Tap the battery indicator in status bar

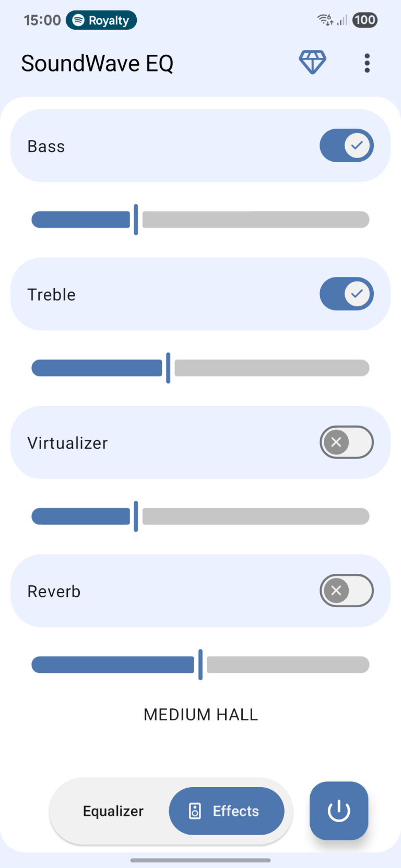click(364, 20)
